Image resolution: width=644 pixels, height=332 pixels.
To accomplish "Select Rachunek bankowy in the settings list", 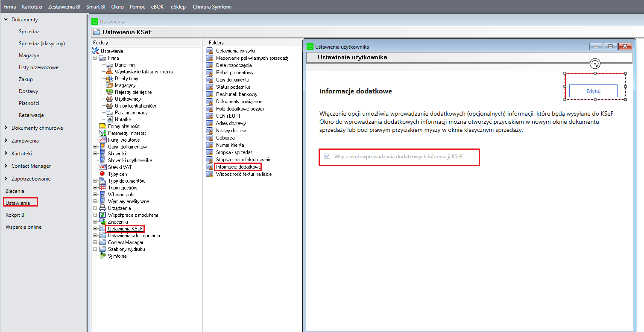I will (236, 94).
